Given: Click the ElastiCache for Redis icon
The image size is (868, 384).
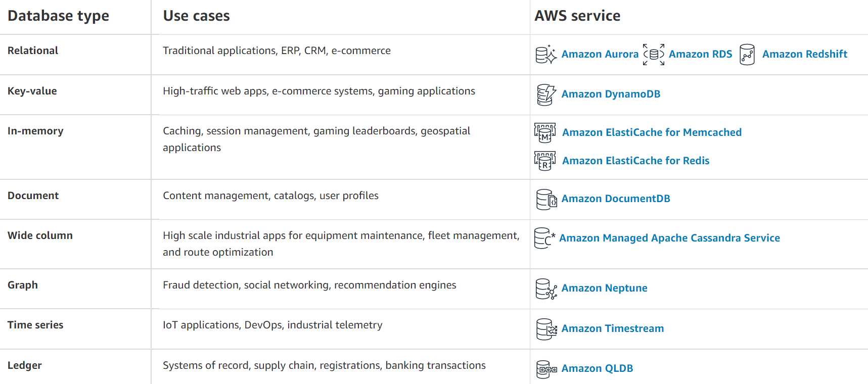Looking at the screenshot, I should 545,161.
